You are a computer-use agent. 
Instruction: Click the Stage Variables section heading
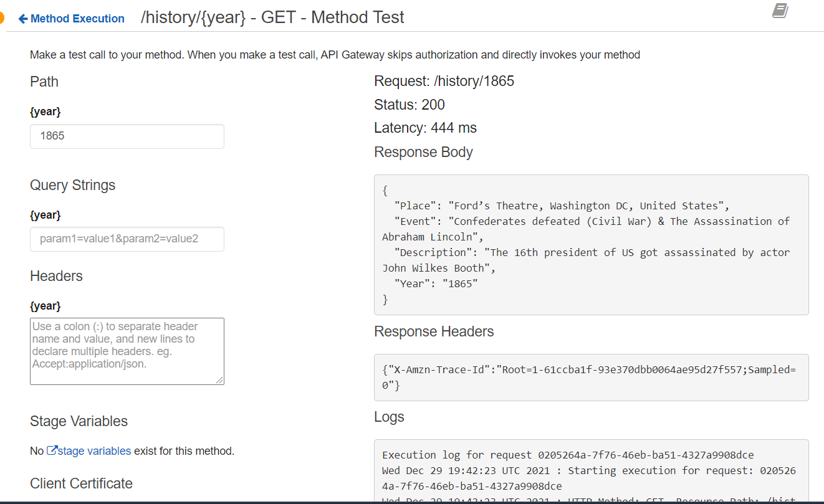[x=78, y=421]
